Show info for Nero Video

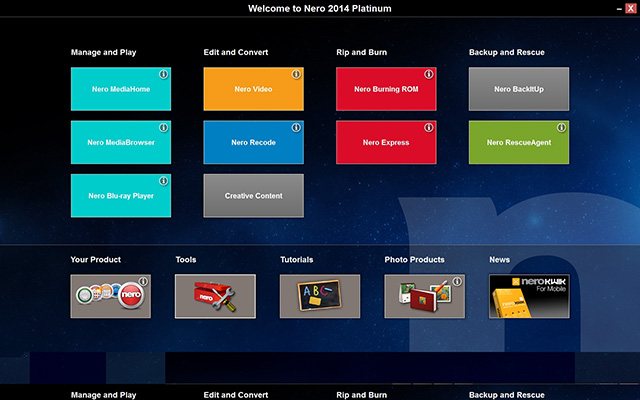pyautogui.click(x=296, y=74)
